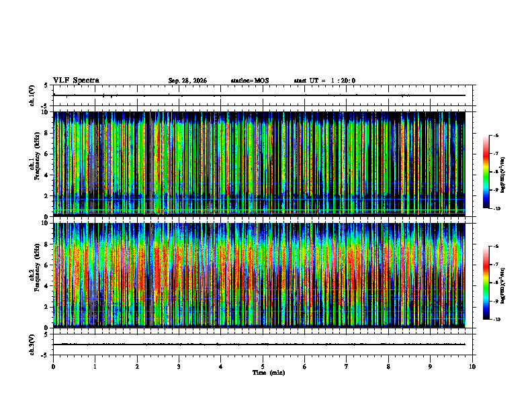Viewport: 532px width, 411px height.
Task: Click the 5 minute tick on time axis
Action: pyautogui.click(x=263, y=367)
